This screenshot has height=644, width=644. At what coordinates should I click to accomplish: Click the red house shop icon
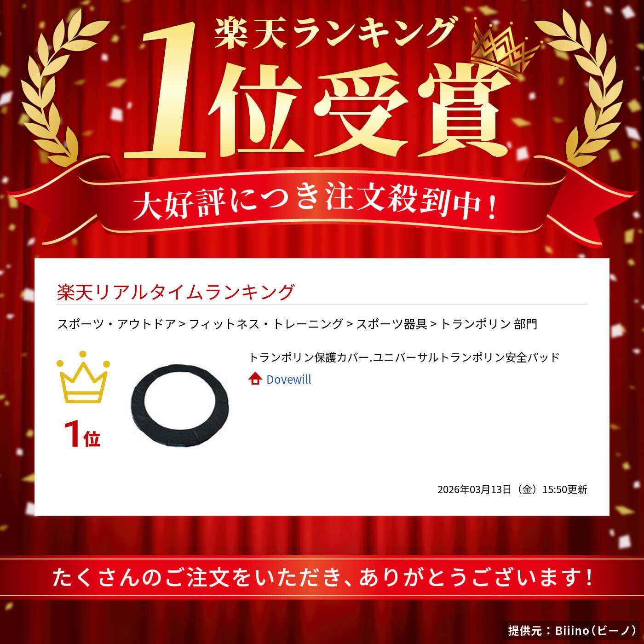(255, 379)
